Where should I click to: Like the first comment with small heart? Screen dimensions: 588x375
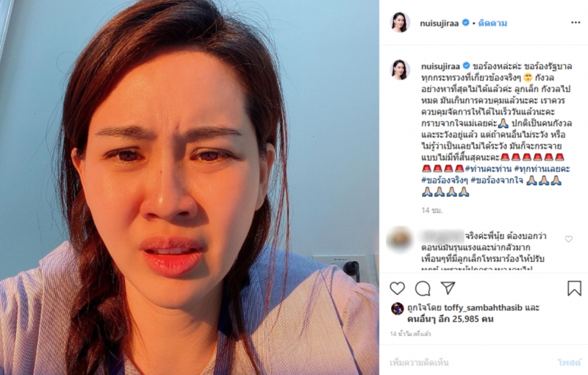coord(568,239)
